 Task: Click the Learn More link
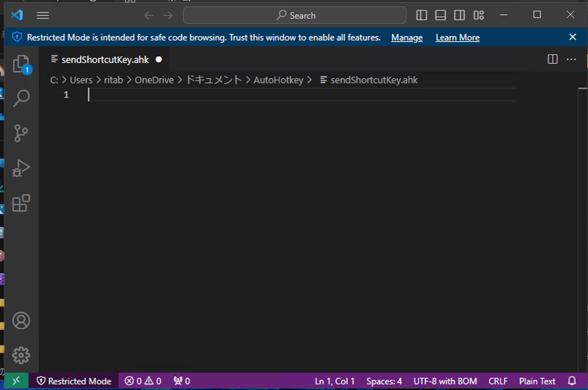(457, 38)
